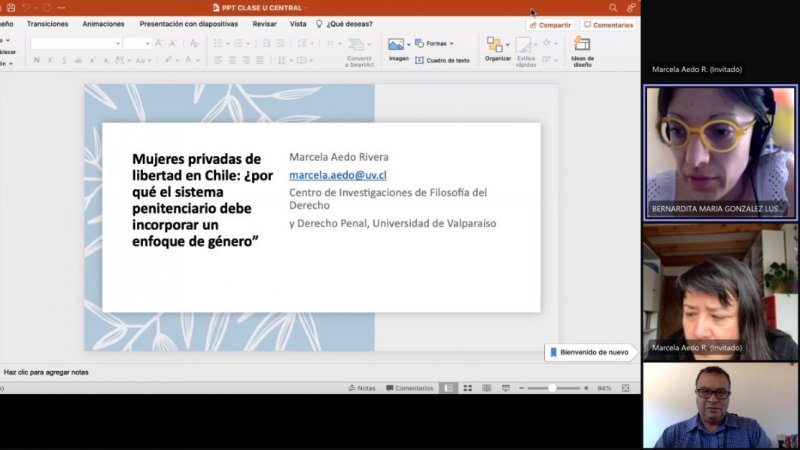Start slideshow presentation view from status bar
Image resolution: width=800 pixels, height=450 pixels.
click(507, 388)
